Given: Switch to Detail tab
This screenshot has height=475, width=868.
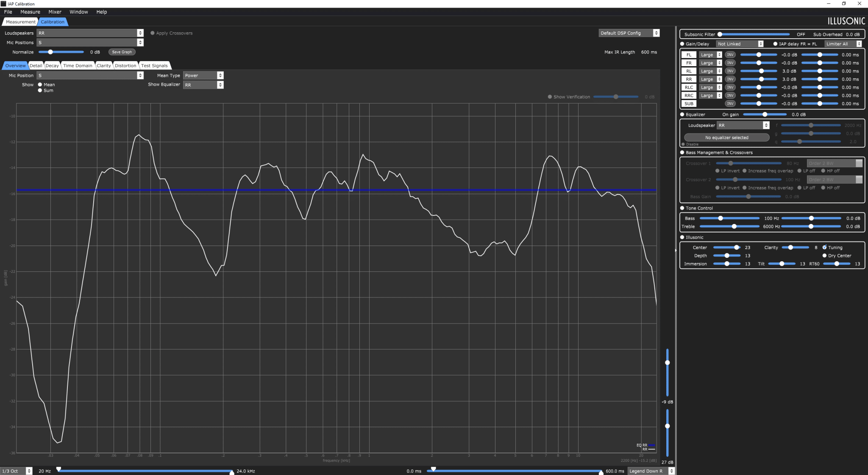Looking at the screenshot, I should click(x=36, y=65).
